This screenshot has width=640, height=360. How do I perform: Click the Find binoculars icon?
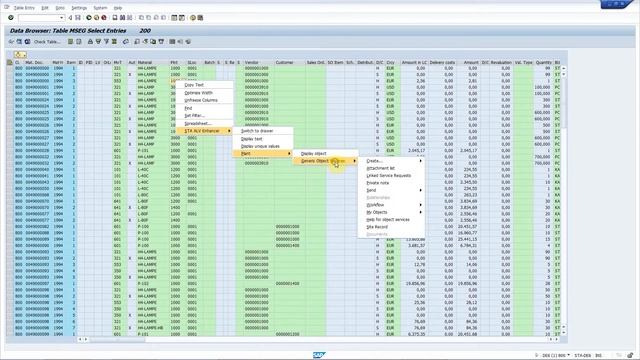(122, 18)
